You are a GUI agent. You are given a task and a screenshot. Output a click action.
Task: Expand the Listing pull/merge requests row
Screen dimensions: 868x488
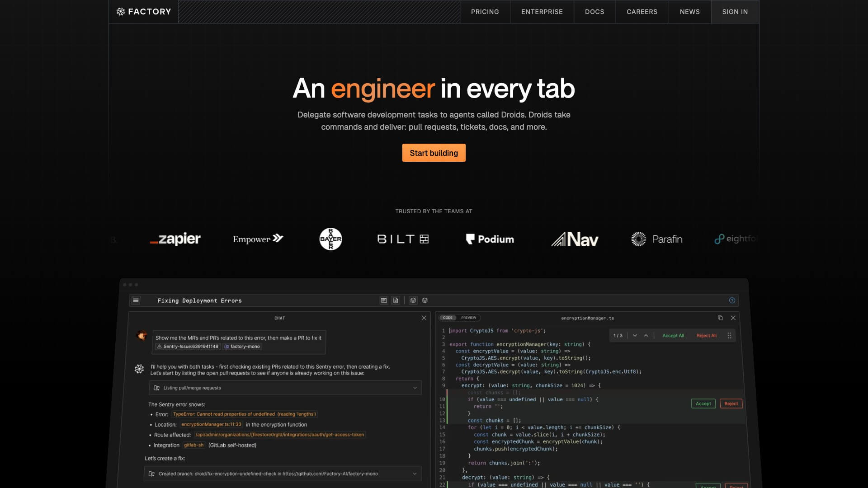point(415,388)
